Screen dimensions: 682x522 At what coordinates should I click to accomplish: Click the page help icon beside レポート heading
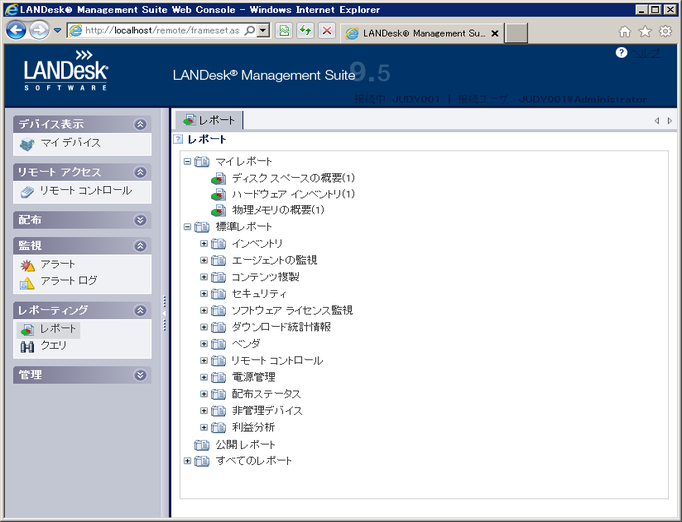pos(178,139)
